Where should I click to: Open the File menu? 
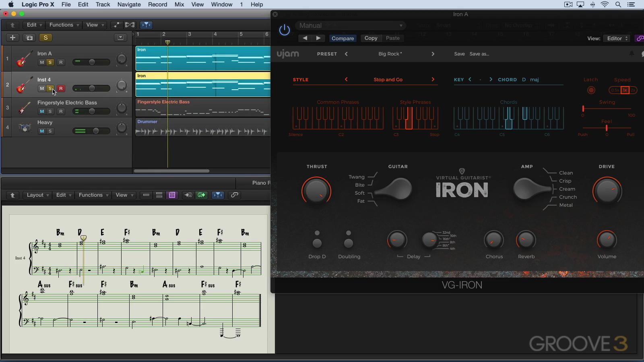click(x=66, y=4)
